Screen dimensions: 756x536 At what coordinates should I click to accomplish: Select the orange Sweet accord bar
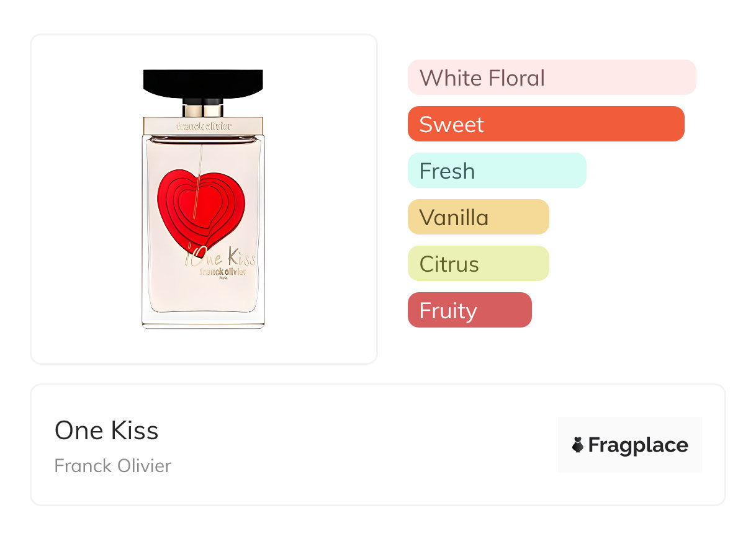(x=546, y=124)
